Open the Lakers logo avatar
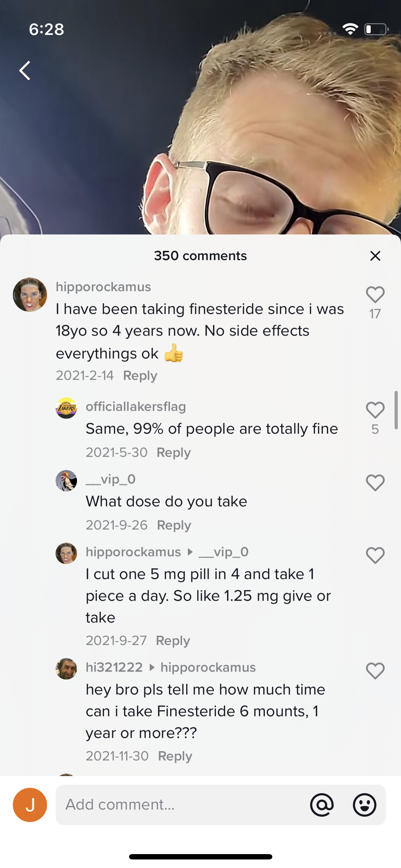 (66, 408)
